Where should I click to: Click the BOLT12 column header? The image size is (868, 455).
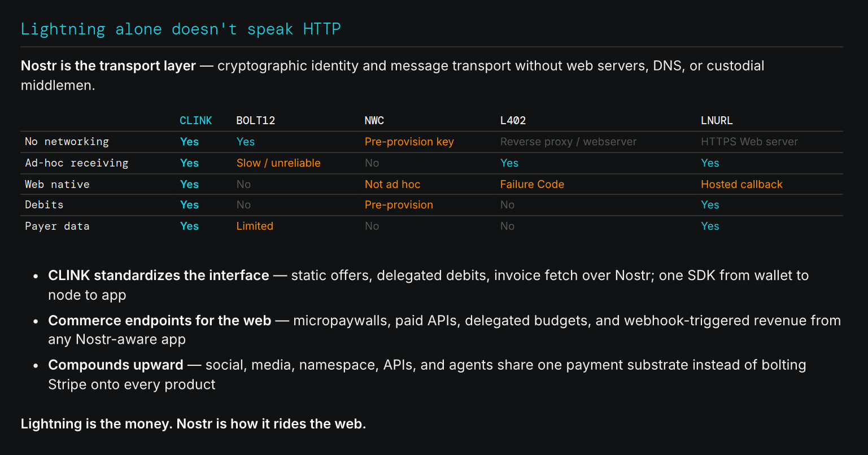pyautogui.click(x=256, y=120)
